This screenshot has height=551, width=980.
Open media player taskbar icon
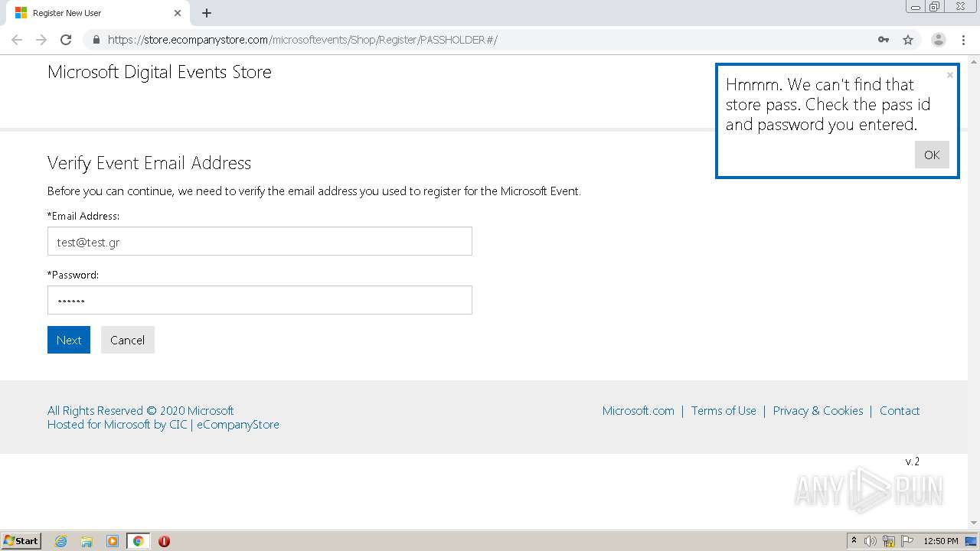point(113,541)
